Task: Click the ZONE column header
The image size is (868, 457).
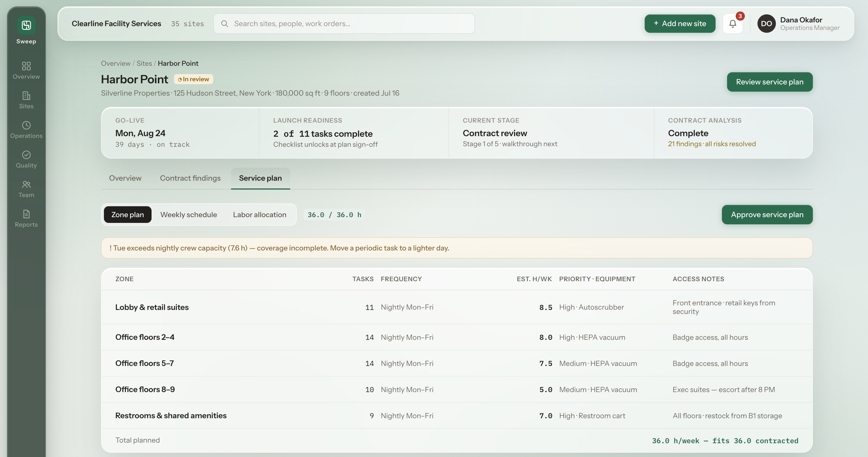Action: [124, 279]
